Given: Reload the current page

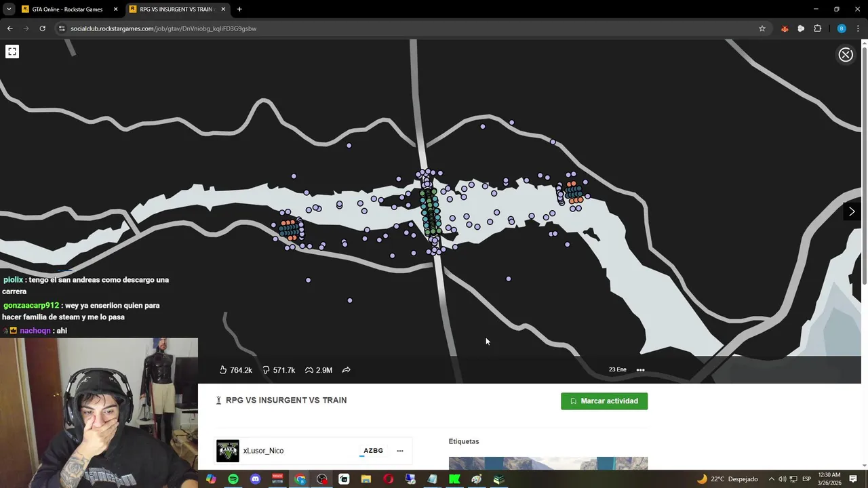Looking at the screenshot, I should coord(42,28).
